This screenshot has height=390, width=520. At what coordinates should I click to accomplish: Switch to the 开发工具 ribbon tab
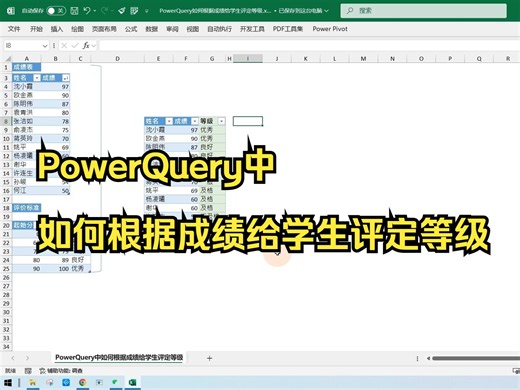click(x=252, y=29)
